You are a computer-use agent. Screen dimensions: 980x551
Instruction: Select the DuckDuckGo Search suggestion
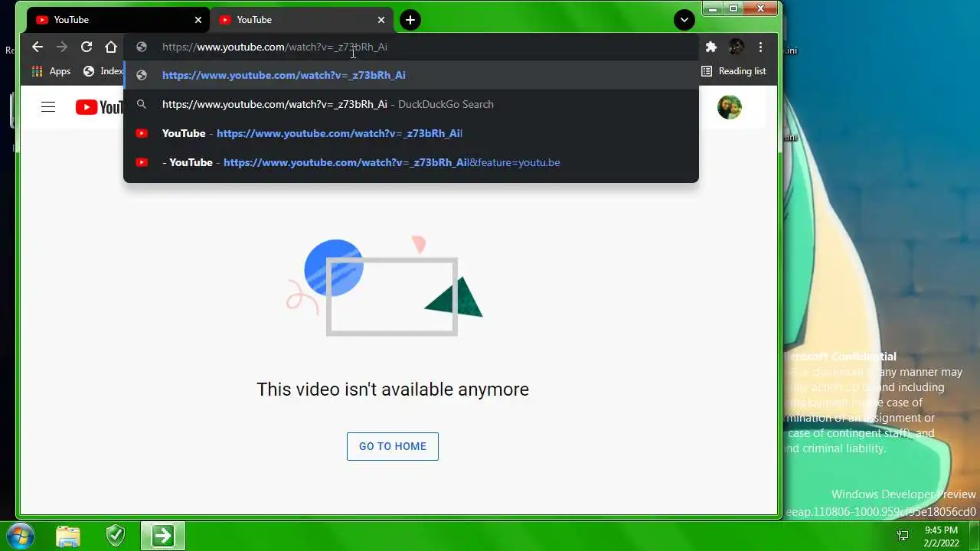click(411, 104)
